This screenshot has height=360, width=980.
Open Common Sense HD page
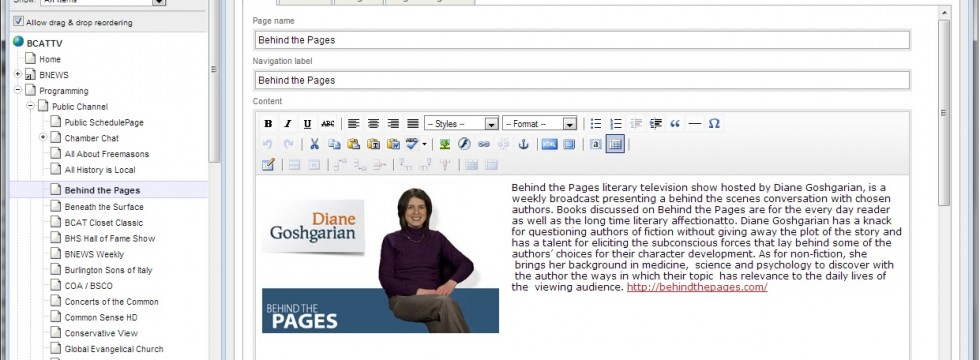(101, 318)
